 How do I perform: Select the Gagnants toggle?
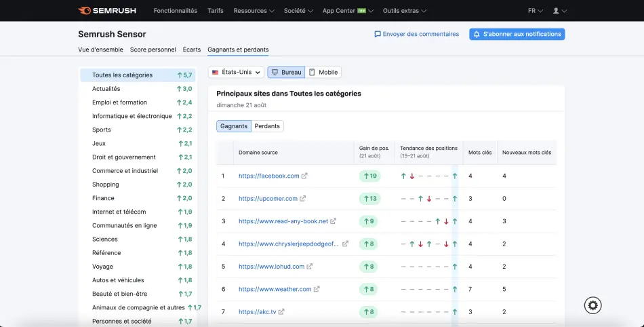(234, 126)
